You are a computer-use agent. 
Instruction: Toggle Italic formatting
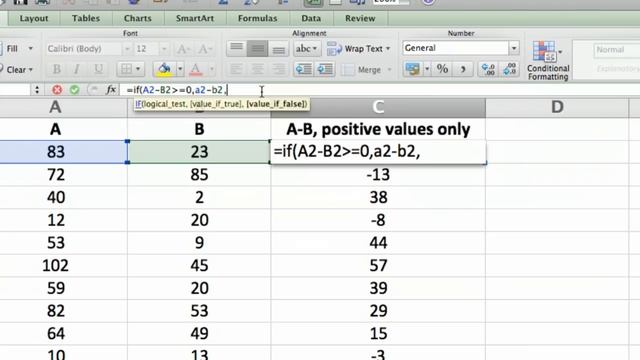pyautogui.click(x=77, y=69)
